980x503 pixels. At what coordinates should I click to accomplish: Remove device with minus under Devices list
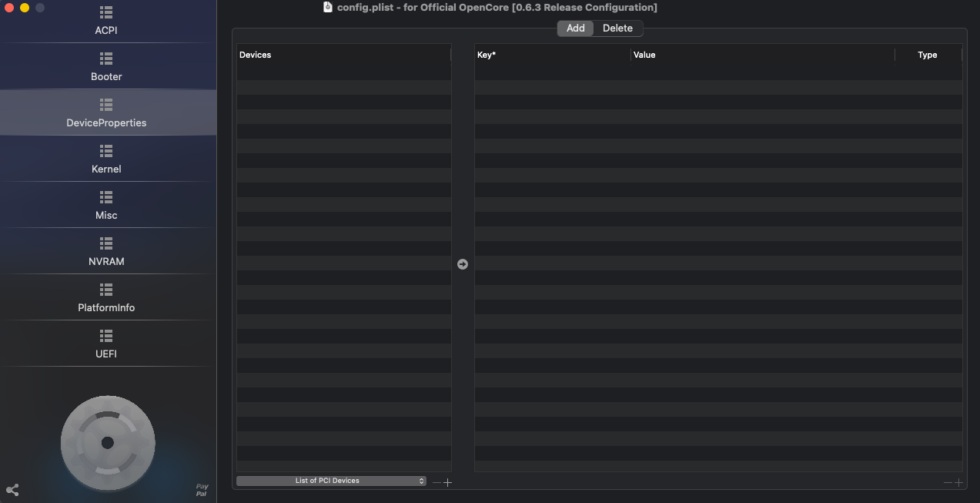pyautogui.click(x=436, y=482)
